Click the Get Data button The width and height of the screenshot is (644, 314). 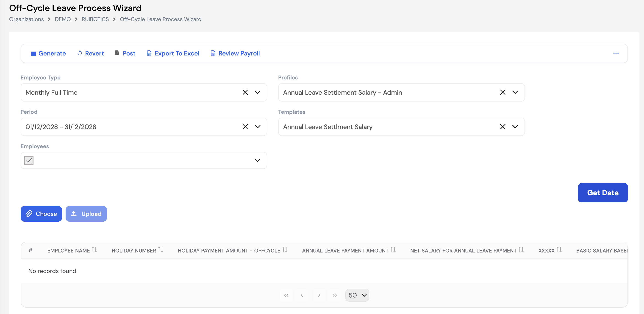coord(602,193)
